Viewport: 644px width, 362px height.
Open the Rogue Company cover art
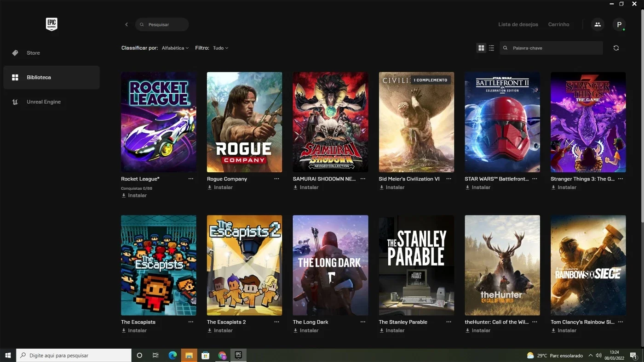click(245, 122)
